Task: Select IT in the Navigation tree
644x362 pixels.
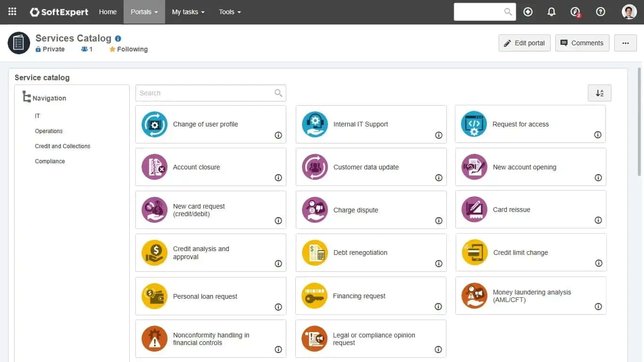Action: [x=37, y=116]
